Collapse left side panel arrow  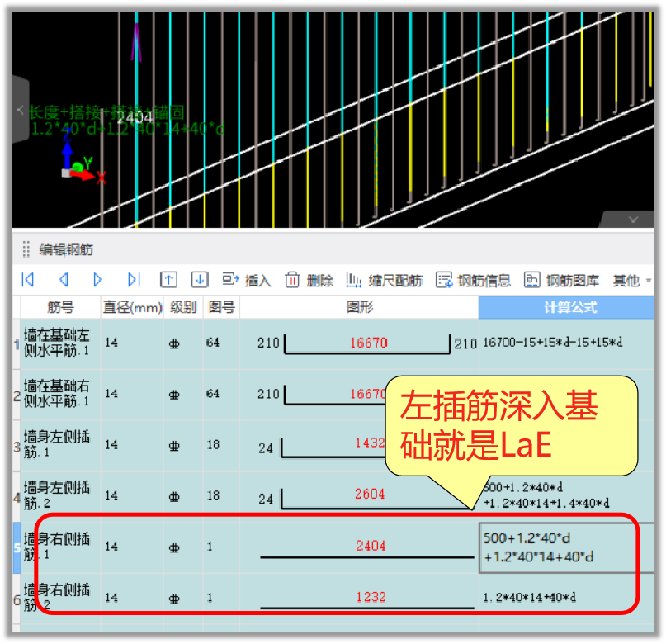(x=21, y=110)
